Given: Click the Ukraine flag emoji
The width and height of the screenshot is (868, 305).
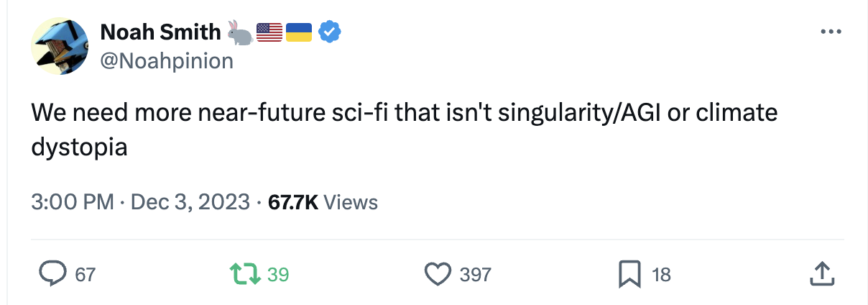Looking at the screenshot, I should (x=299, y=32).
